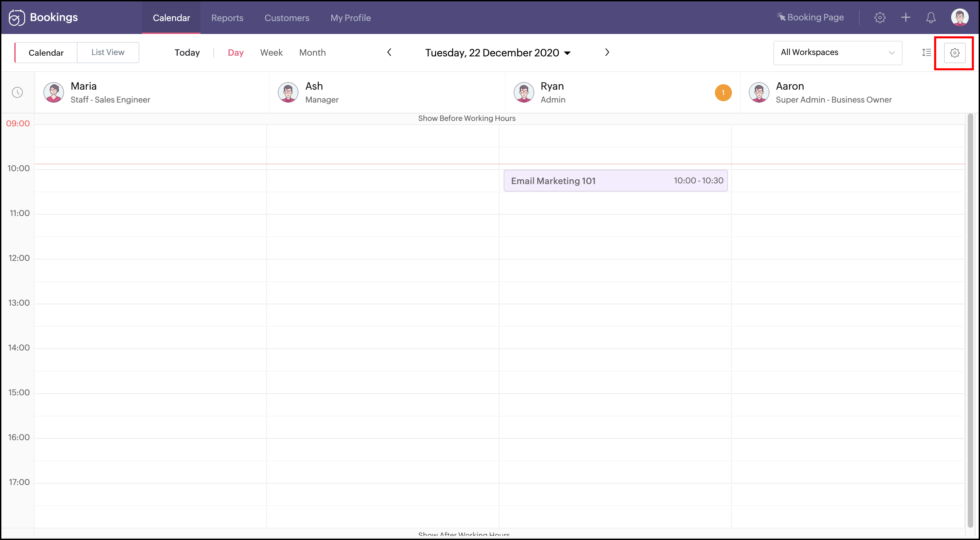Click the row height adjustment icon

[926, 53]
